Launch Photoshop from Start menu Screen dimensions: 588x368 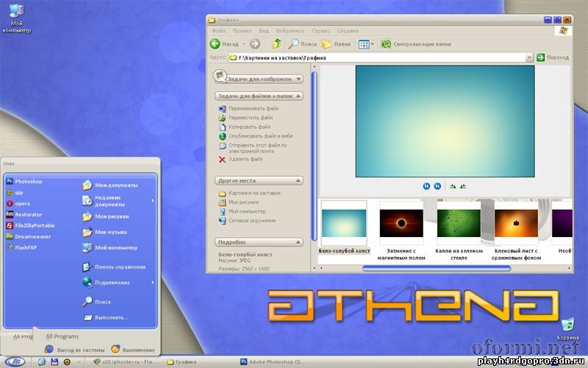tap(24, 181)
